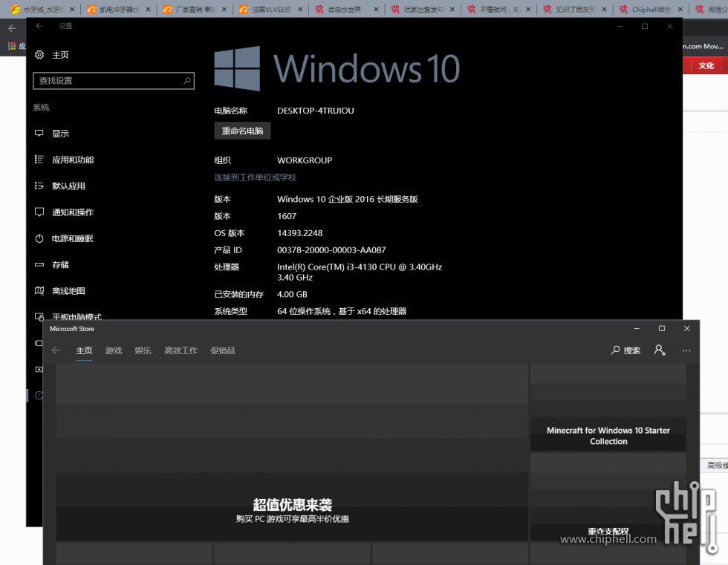728x565 pixels.
Task: Click the 重命名电脑 button
Action: pos(242,131)
